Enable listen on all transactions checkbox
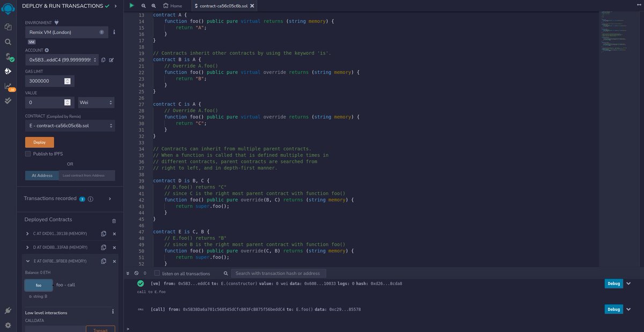This screenshot has width=644, height=332. click(157, 273)
